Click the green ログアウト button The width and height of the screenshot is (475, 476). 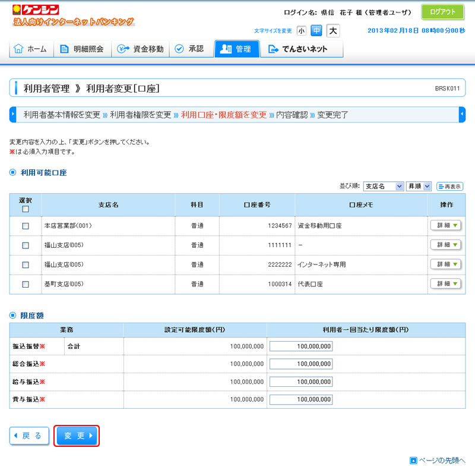coord(442,12)
